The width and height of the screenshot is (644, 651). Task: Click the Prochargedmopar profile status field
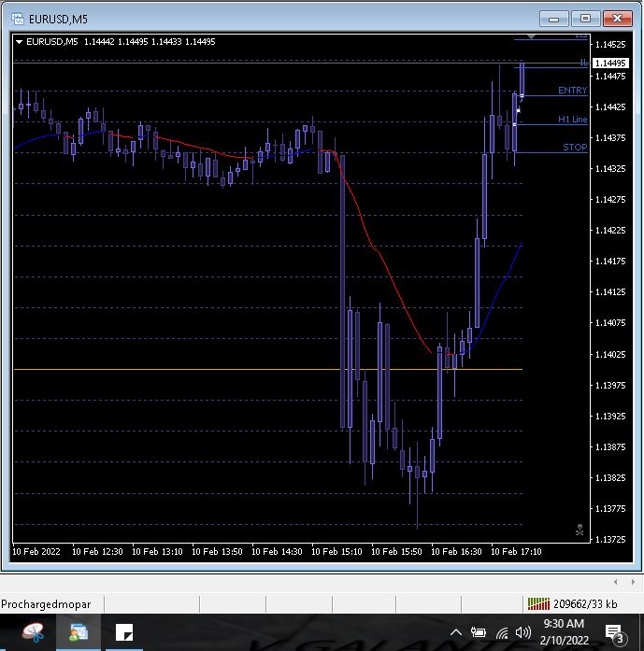[x=52, y=604]
